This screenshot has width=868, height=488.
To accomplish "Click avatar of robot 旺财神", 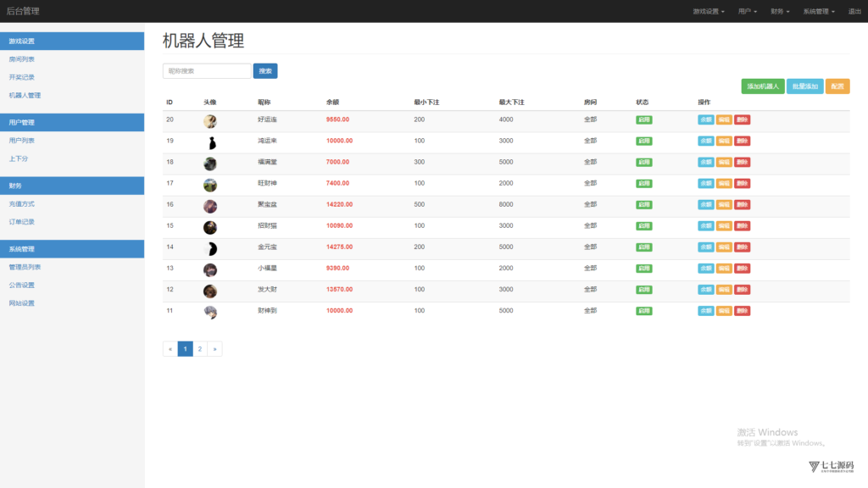I will click(209, 185).
